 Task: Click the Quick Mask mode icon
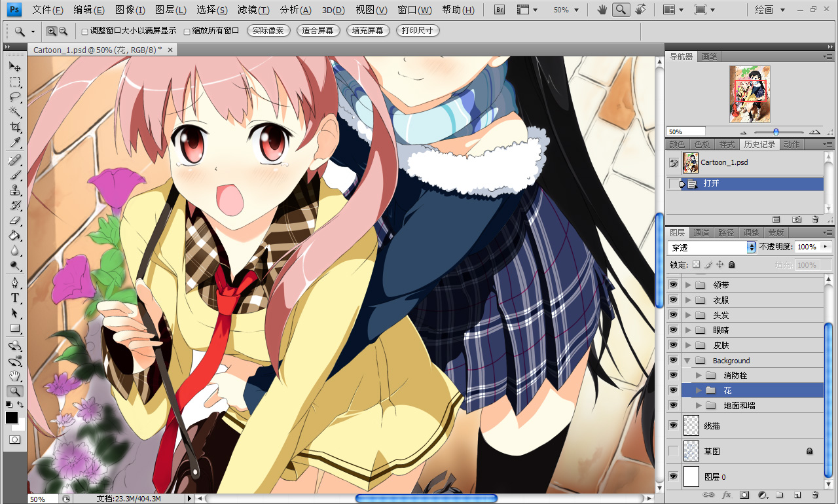pos(14,439)
